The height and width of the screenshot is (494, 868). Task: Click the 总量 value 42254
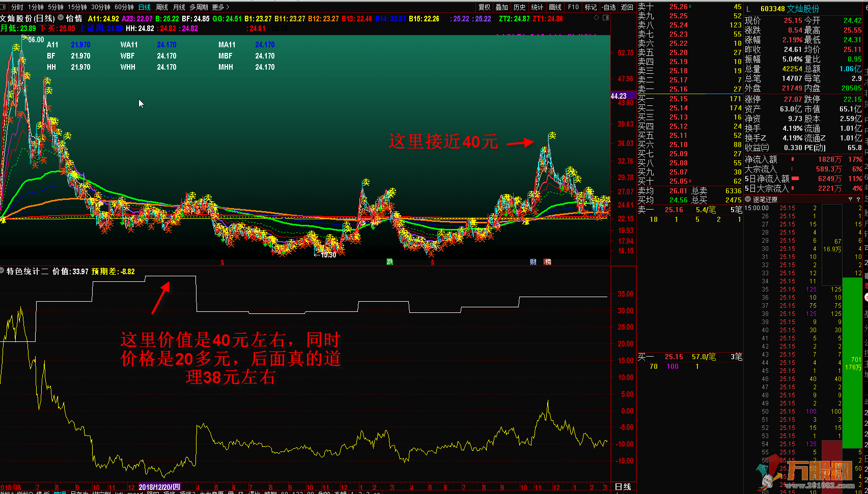tap(792, 69)
